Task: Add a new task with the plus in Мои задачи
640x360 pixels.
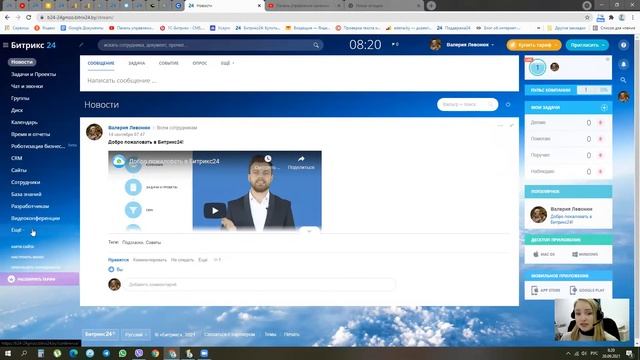Action: click(604, 107)
